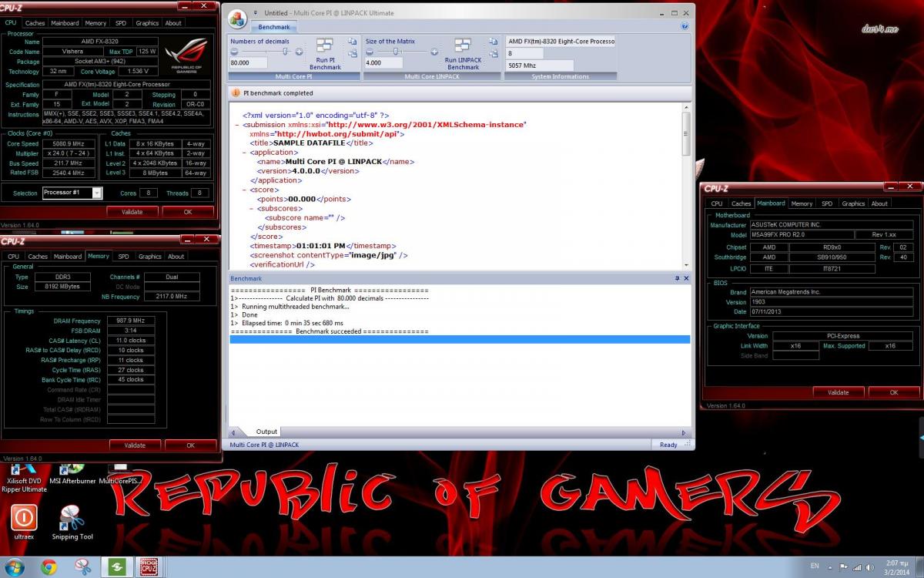Click the EN language indicator in system tray
Viewport: 924px width, 578px height.
pyautogui.click(x=814, y=568)
